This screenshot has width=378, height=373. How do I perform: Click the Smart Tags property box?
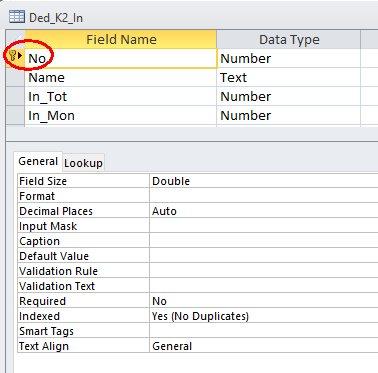pyautogui.click(x=264, y=331)
